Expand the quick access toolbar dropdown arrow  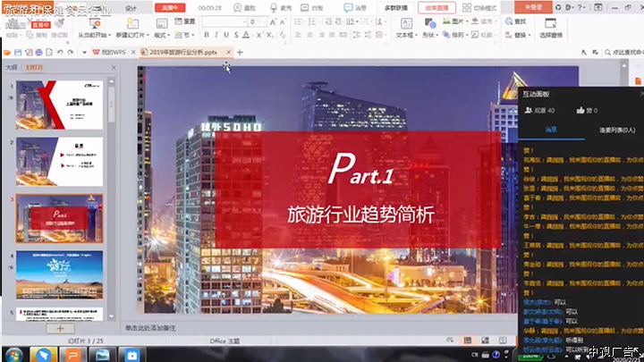(84, 52)
